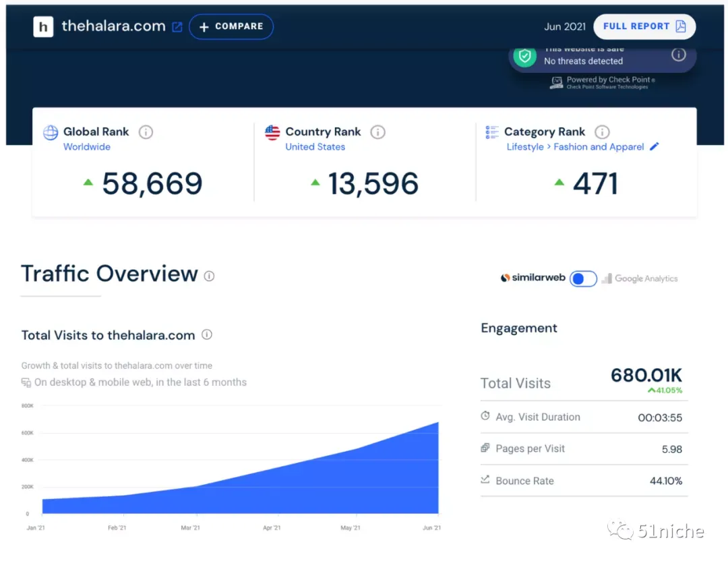Click the Category Rank info icon

point(602,132)
